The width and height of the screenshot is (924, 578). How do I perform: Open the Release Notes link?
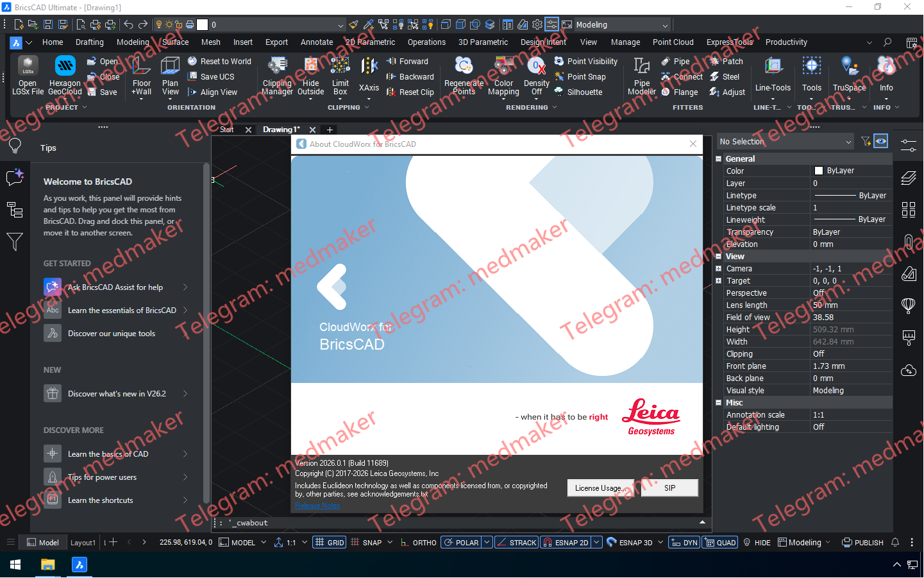tap(317, 506)
